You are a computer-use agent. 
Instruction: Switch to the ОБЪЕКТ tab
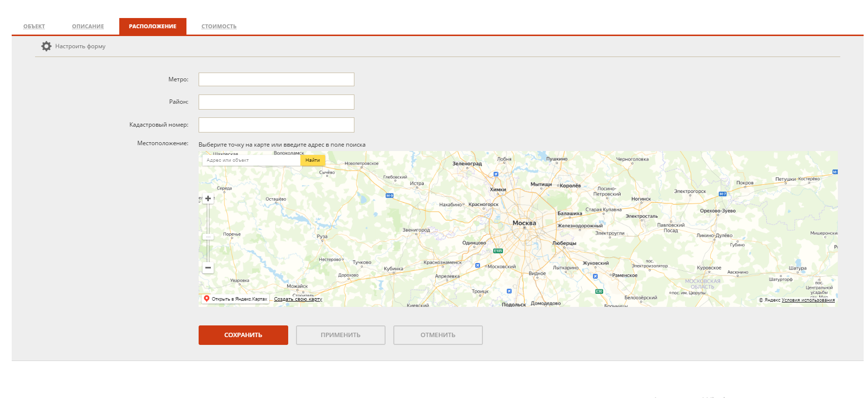[x=34, y=26]
